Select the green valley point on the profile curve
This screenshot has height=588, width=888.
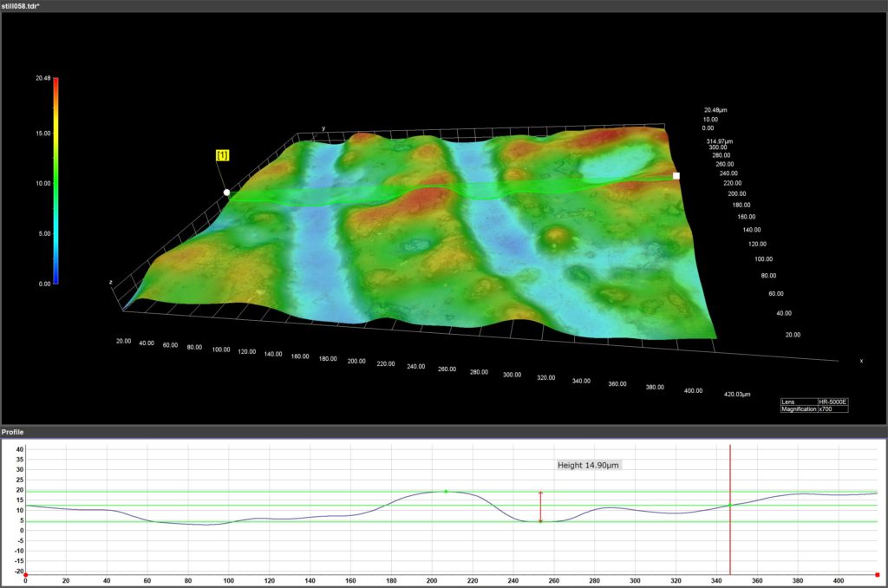(x=539, y=520)
